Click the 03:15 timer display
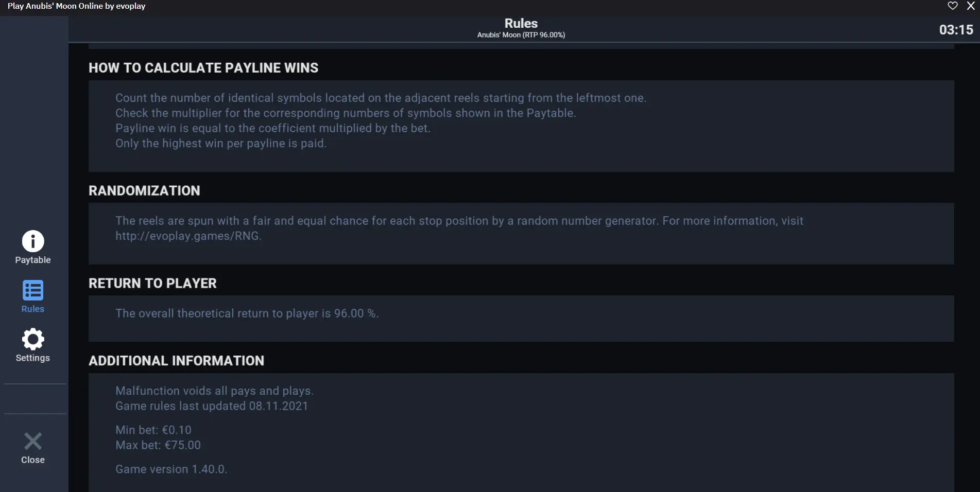Viewport: 980px width, 492px height. tap(956, 30)
